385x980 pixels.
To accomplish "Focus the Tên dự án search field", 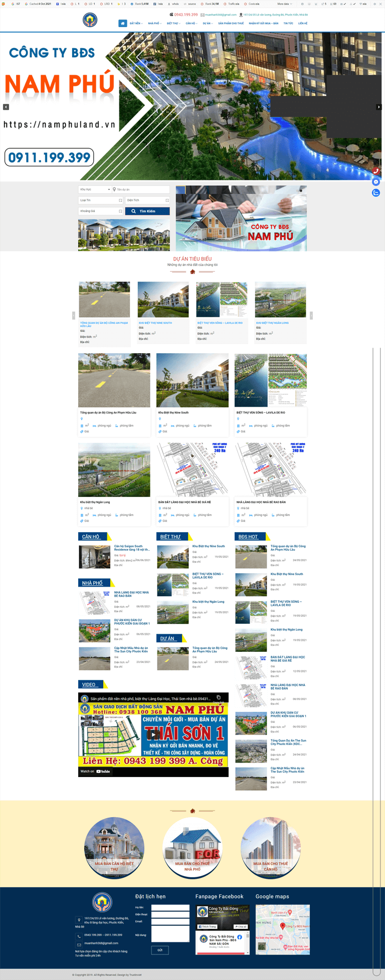I will tap(141, 189).
